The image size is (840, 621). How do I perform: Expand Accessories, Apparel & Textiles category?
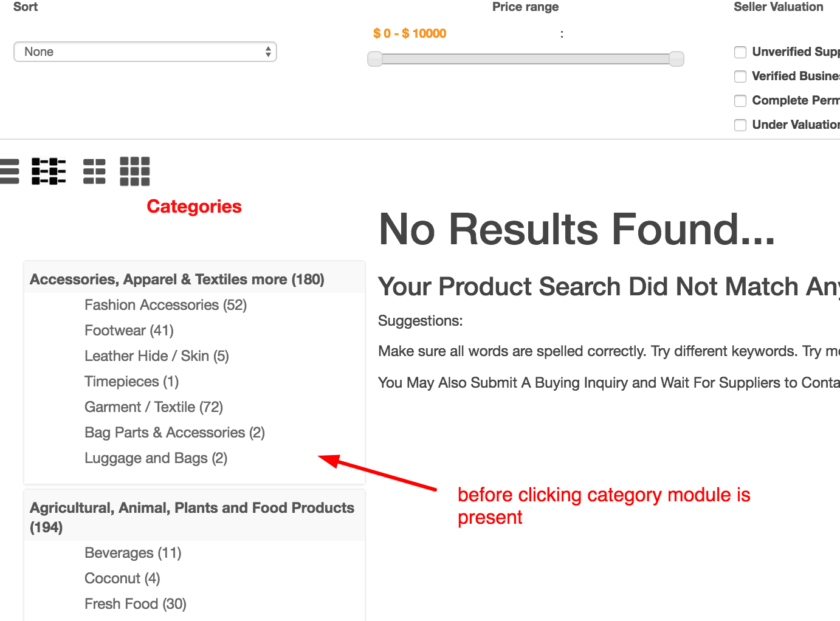tap(177, 280)
